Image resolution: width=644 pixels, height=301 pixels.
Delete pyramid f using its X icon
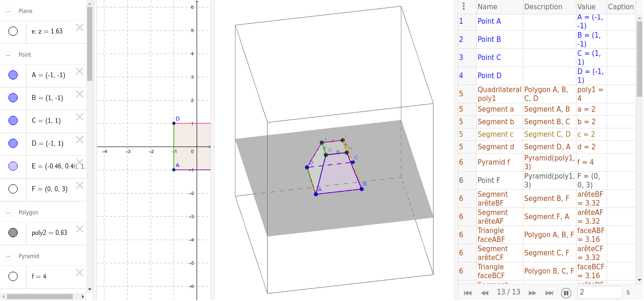point(79,273)
